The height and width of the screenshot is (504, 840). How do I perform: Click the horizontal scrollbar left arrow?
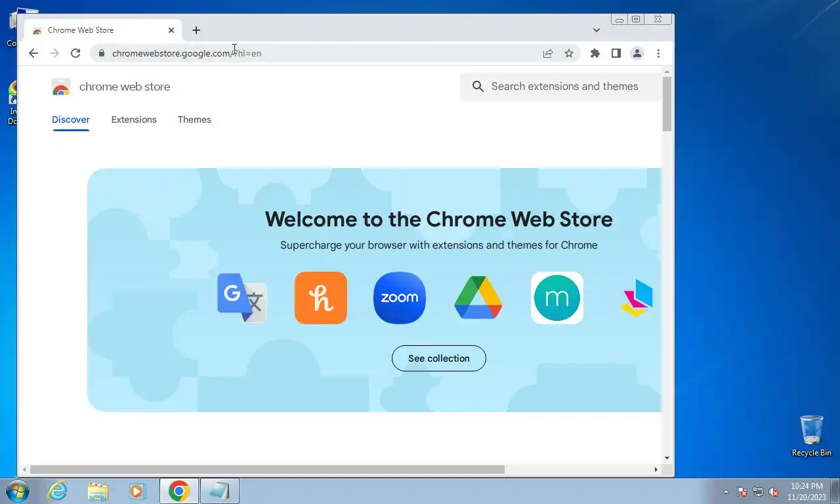pyautogui.click(x=25, y=469)
